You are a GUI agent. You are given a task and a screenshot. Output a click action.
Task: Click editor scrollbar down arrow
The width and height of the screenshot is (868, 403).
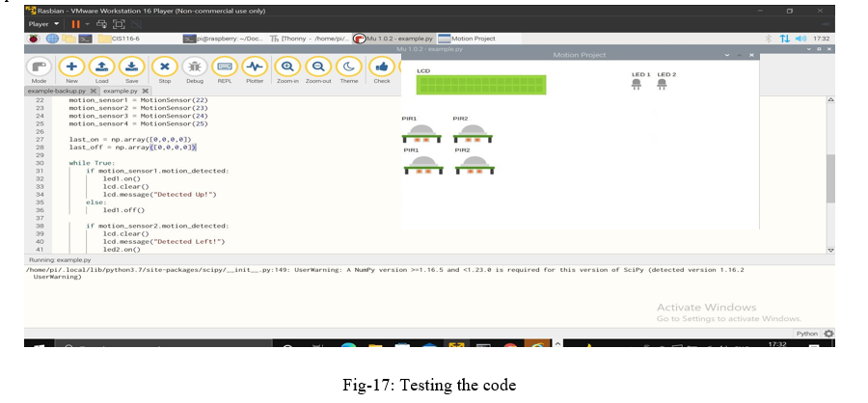tap(830, 251)
